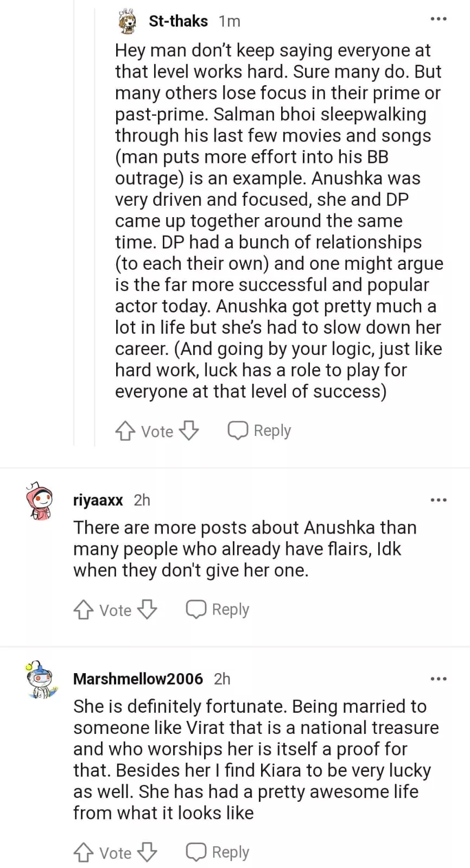Tap Marshmellow2006's avatar icon
Screen dimensions: 470x868
[40, 679]
